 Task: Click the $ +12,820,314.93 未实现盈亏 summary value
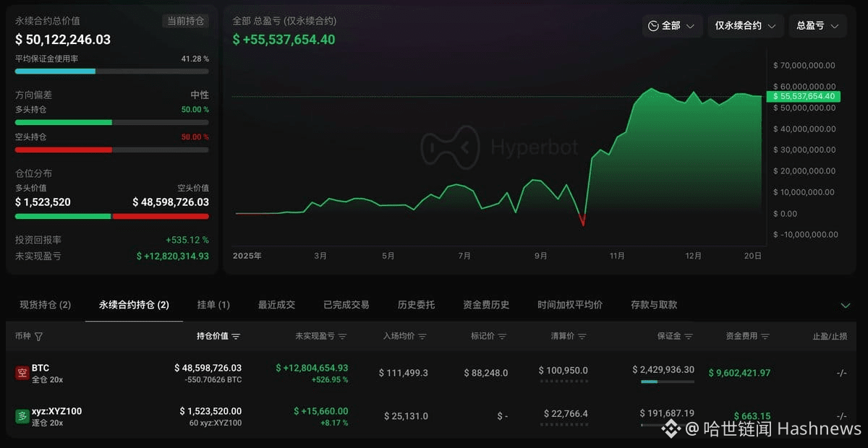pyautogui.click(x=173, y=256)
